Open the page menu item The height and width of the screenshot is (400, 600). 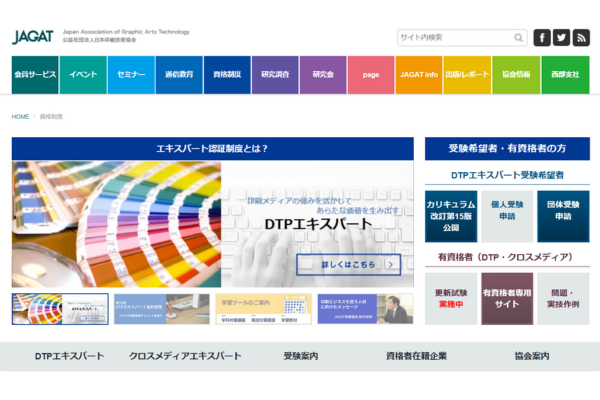click(371, 75)
